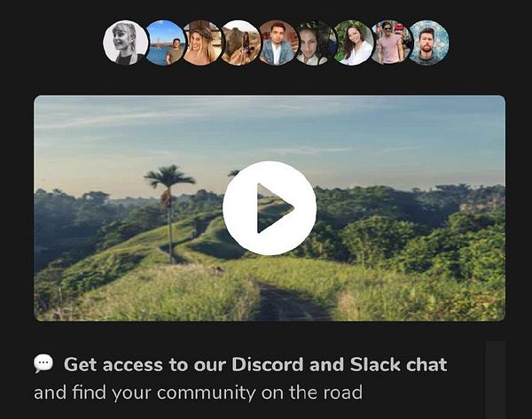The height and width of the screenshot is (419, 532).
Task: Select avatar of man in pink t-shirt
Action: pos(391,43)
